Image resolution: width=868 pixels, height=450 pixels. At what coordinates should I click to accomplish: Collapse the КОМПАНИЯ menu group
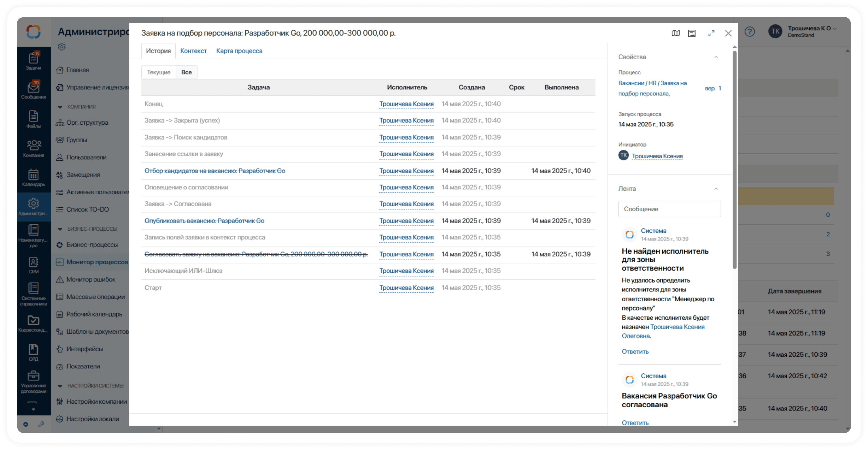(60, 107)
